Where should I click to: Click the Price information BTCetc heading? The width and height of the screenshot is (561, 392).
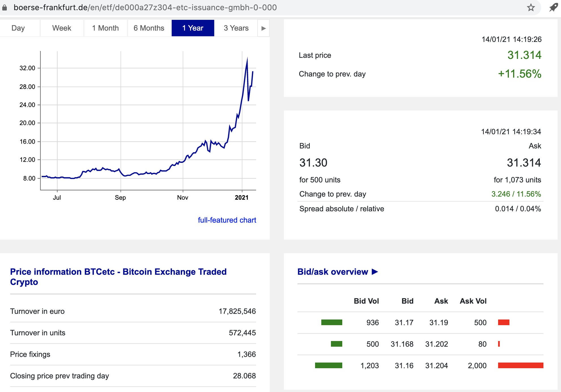(x=118, y=277)
